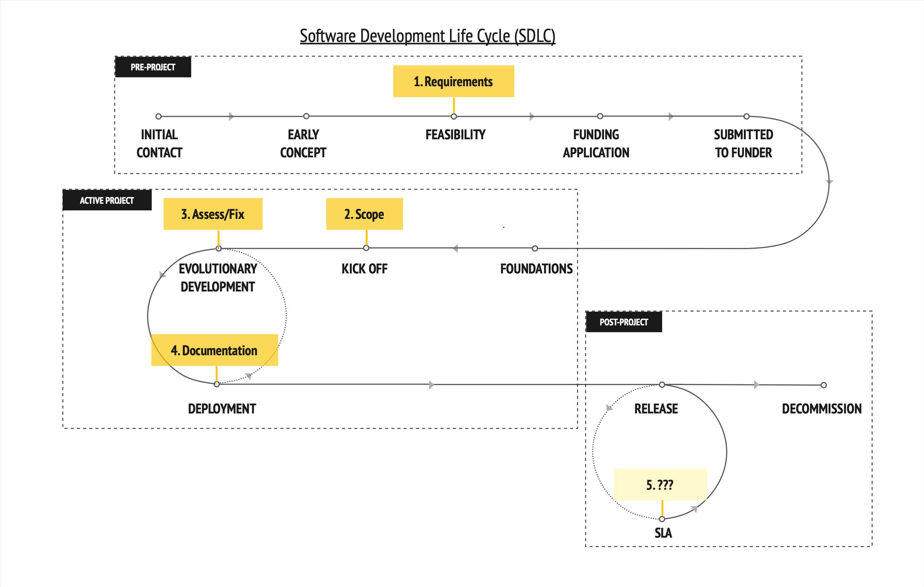Click the node above EARLY CONCEPT
The image size is (924, 587).
coord(306,116)
